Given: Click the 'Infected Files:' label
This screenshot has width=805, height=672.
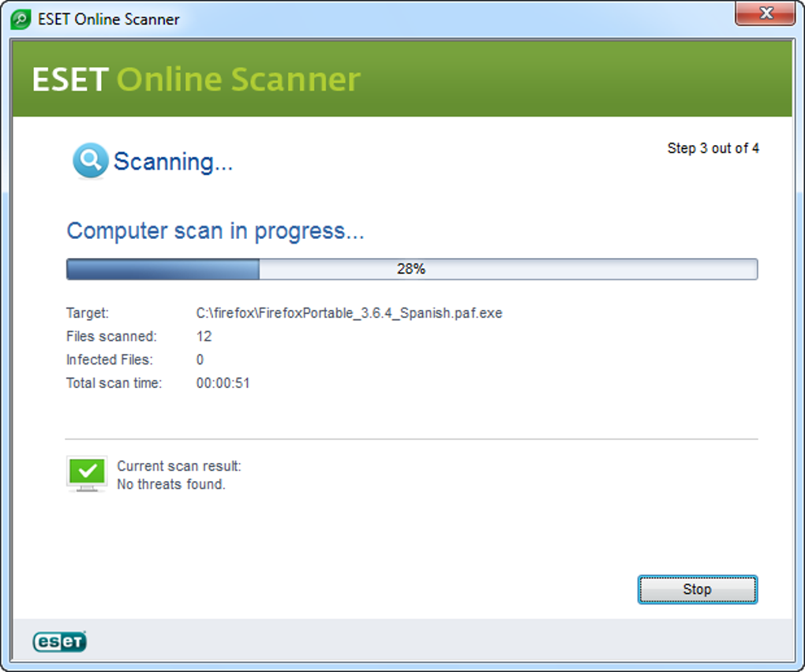Looking at the screenshot, I should coord(110,360).
